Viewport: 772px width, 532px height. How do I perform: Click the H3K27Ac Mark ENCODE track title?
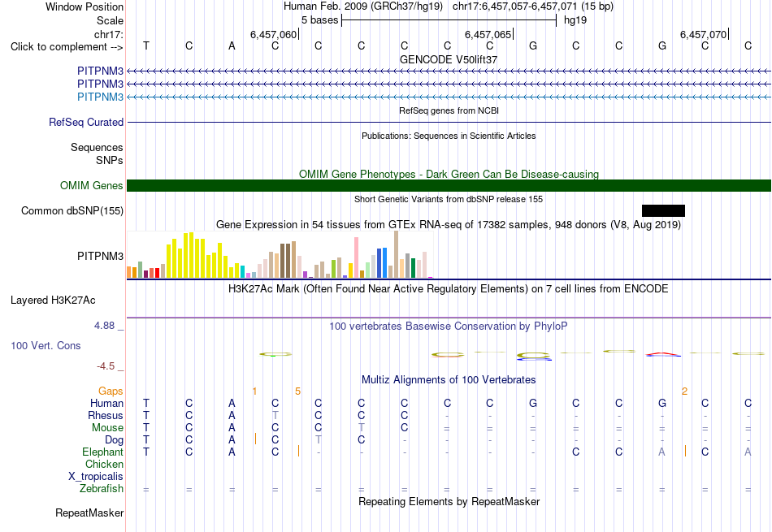pos(449,289)
